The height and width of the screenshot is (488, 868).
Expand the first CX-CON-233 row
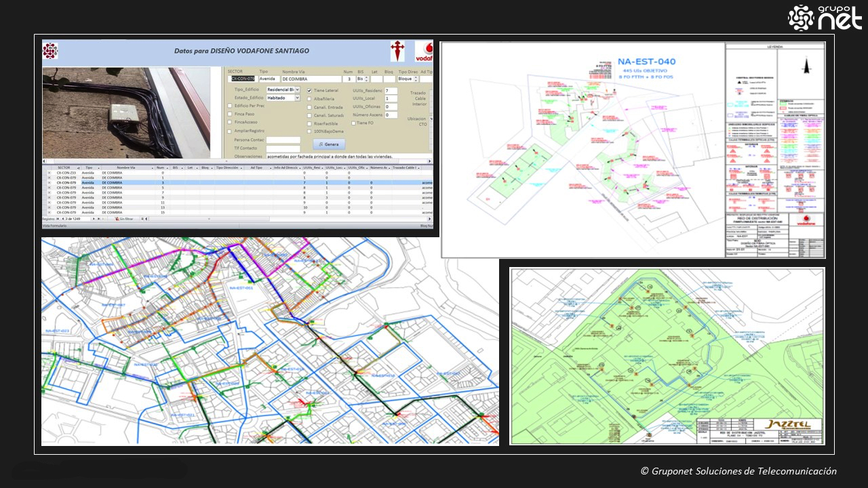pos(49,173)
